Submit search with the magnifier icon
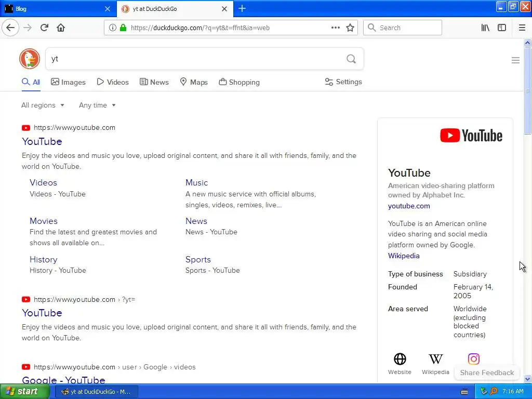This screenshot has width=532, height=399. click(351, 59)
